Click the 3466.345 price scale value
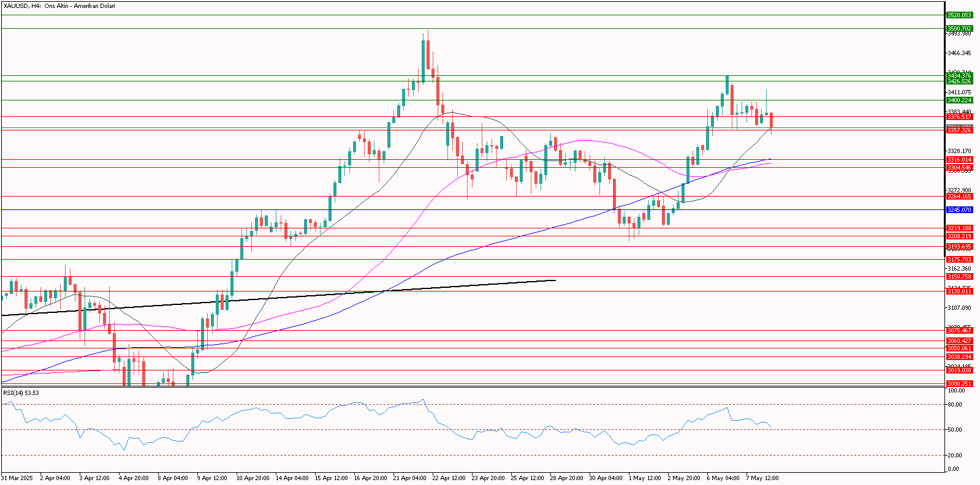980x485 pixels. pyautogui.click(x=960, y=53)
